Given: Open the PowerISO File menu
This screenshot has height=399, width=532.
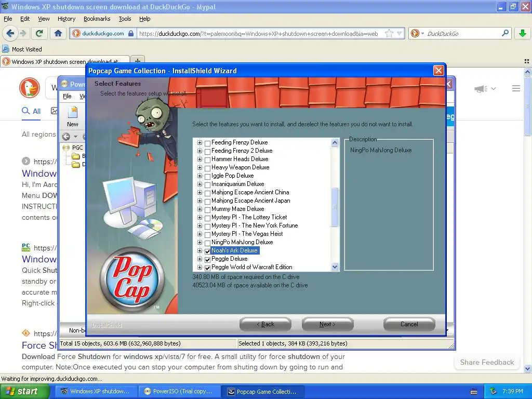Looking at the screenshot, I should pos(67,96).
